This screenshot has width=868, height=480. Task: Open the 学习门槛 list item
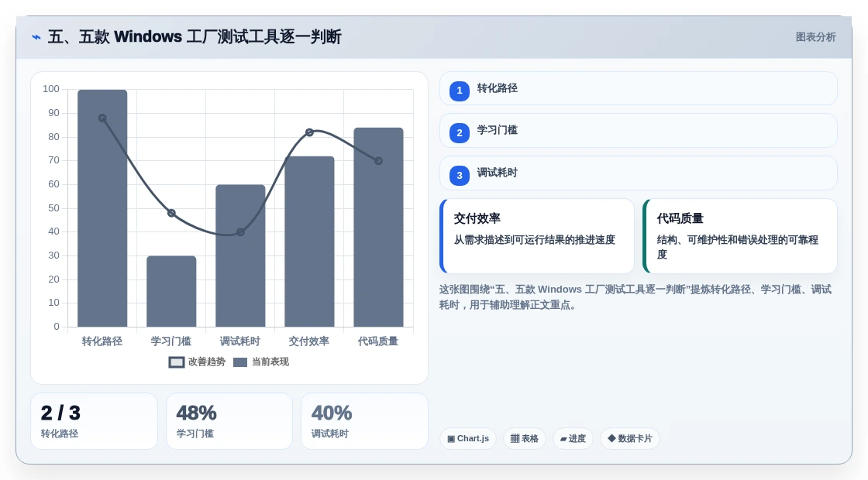[639, 131]
